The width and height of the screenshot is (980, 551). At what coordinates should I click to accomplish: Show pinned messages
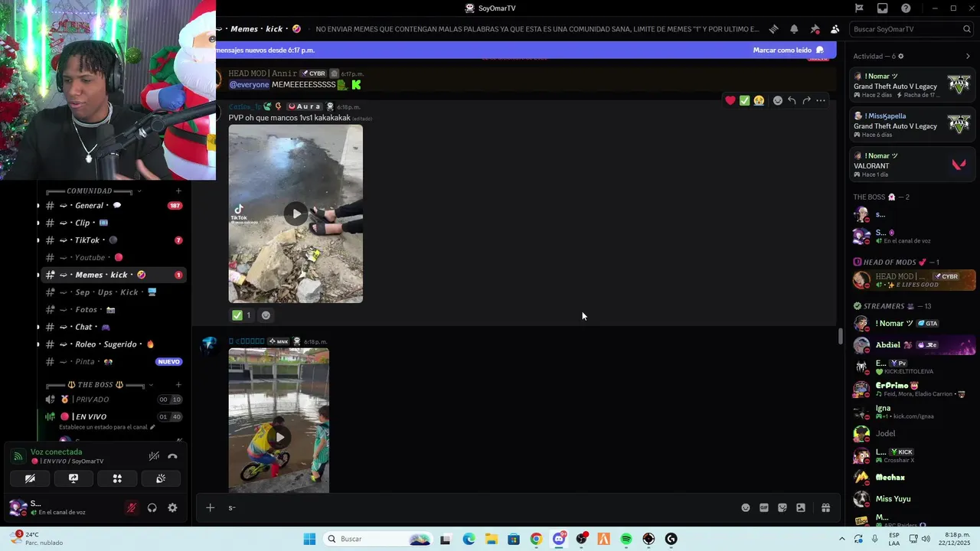[x=815, y=29]
